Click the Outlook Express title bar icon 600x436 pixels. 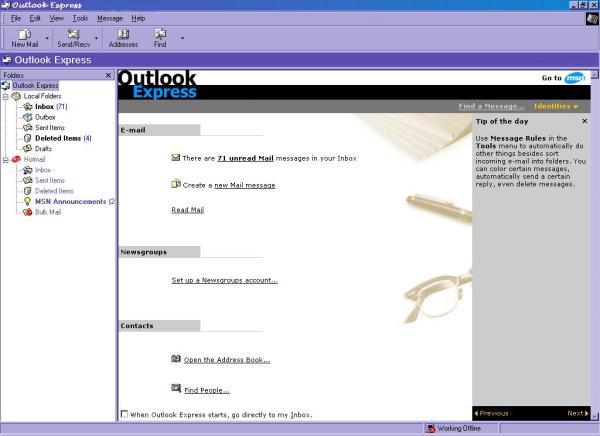pos(5,5)
